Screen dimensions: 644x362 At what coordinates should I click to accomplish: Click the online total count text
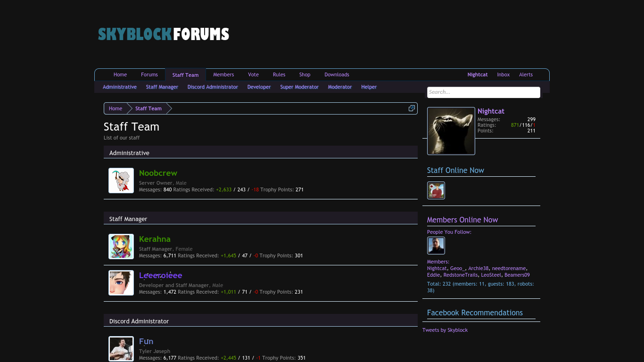pos(480,287)
